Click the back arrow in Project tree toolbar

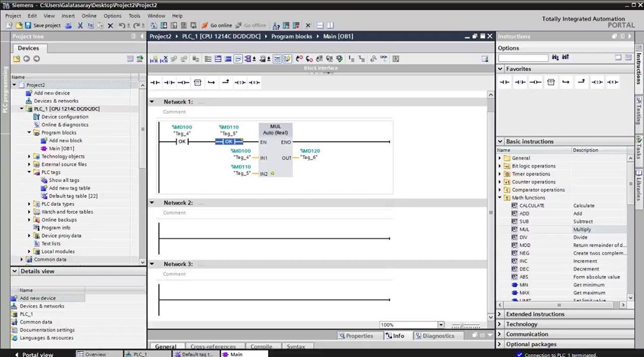(x=27, y=59)
